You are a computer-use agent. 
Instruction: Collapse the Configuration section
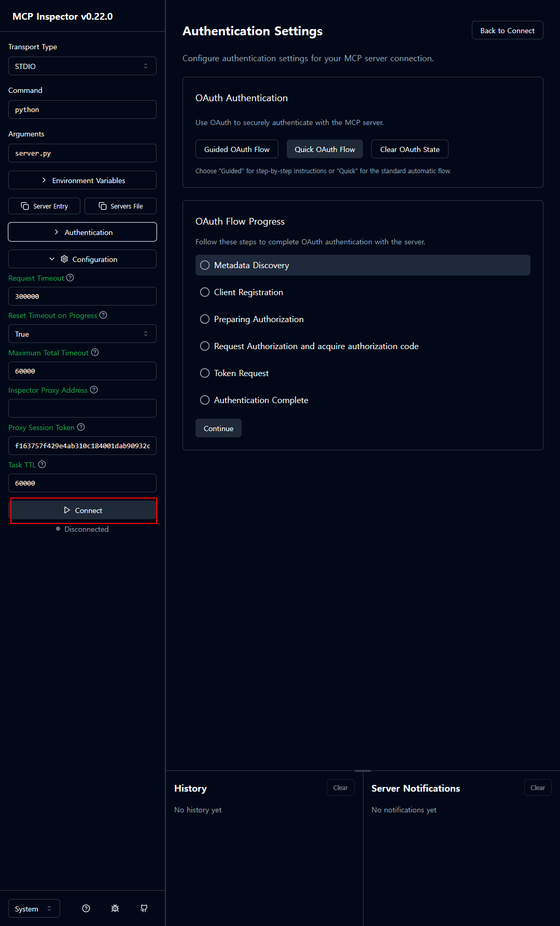82,259
